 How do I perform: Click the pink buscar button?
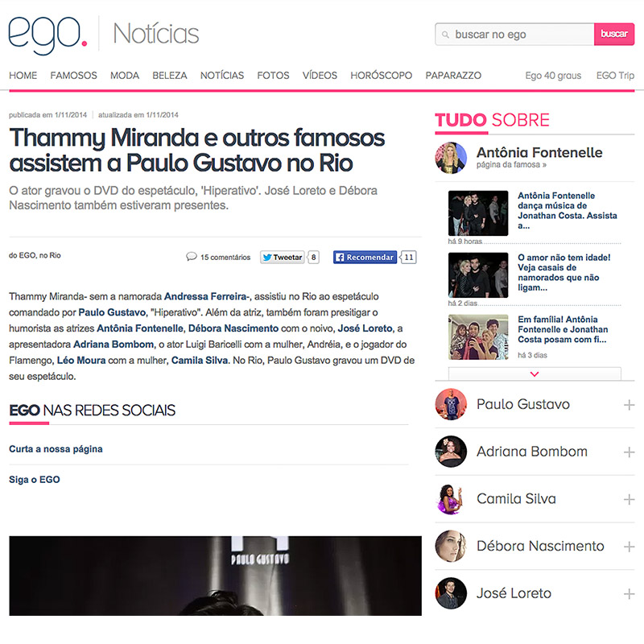click(x=614, y=34)
